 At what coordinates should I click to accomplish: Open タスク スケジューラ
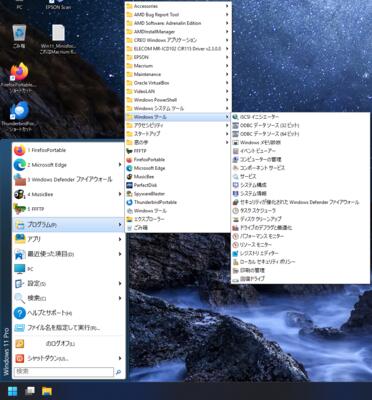pyautogui.click(x=301, y=211)
